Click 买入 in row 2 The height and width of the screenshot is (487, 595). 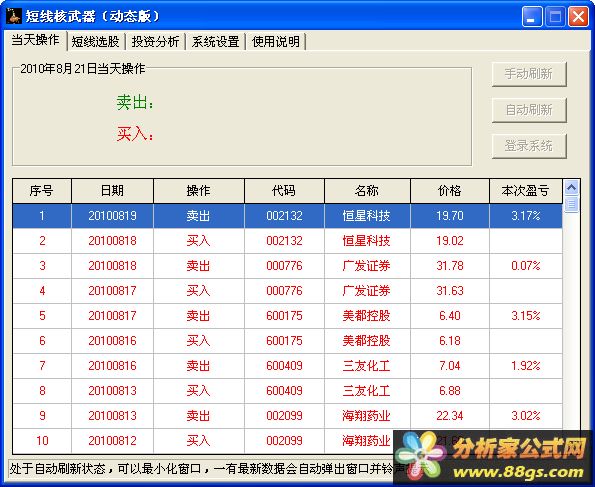[x=198, y=241]
